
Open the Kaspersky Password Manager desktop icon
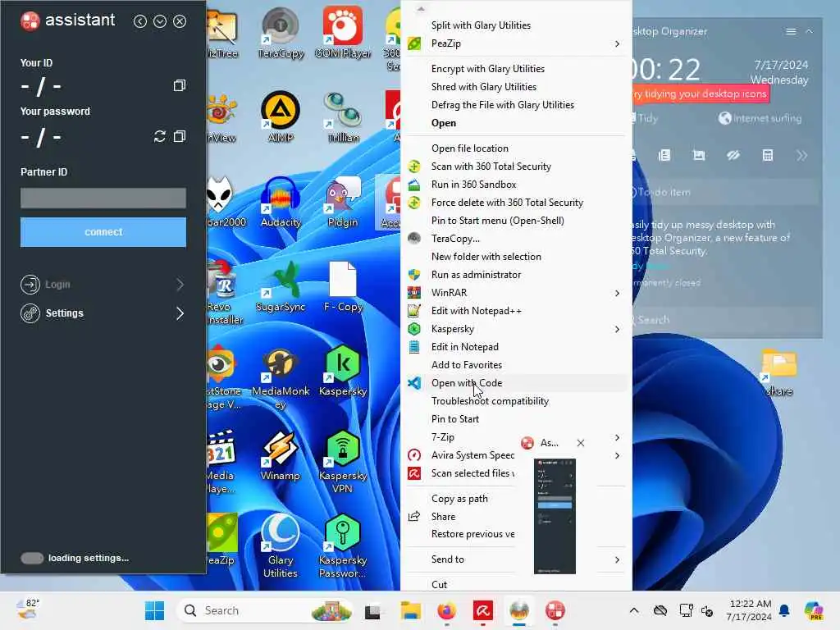tap(343, 546)
